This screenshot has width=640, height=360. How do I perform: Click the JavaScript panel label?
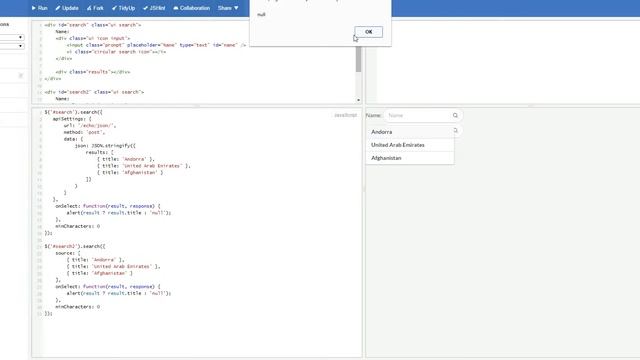click(x=345, y=115)
